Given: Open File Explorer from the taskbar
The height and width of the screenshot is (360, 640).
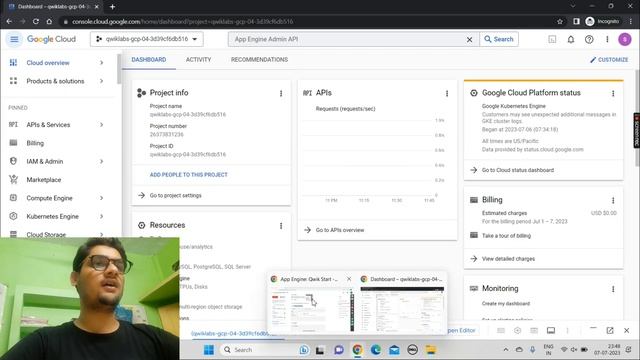Looking at the screenshot, I should 431,350.
